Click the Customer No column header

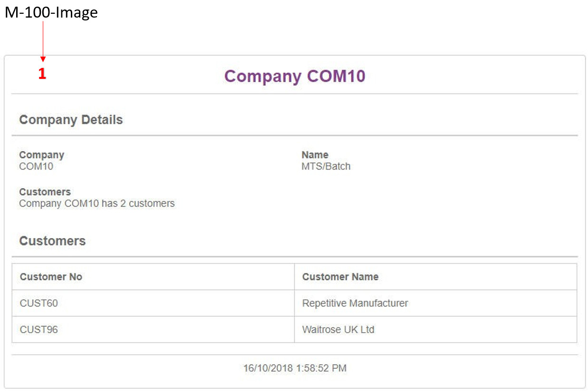51,277
